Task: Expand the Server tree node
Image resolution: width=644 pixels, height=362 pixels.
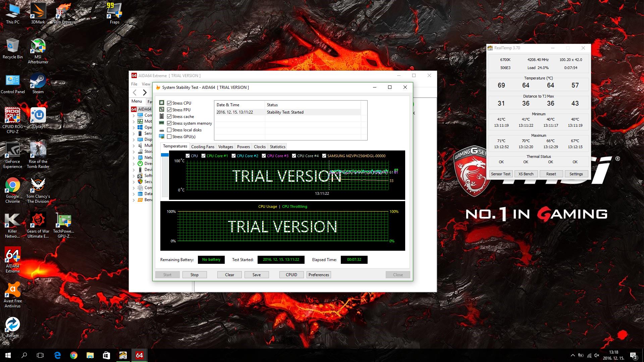Action: 134,133
